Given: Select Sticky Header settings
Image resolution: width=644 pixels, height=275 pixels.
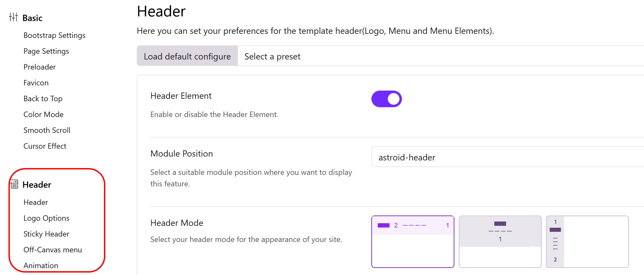Looking at the screenshot, I should [46, 234].
